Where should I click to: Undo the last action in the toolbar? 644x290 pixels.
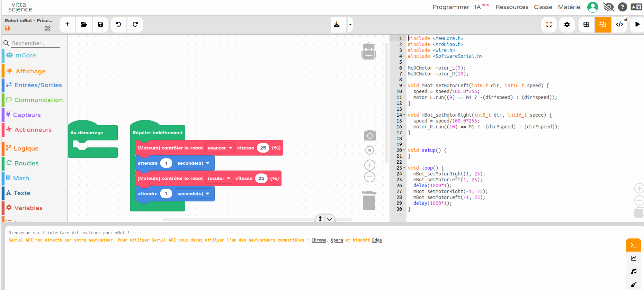pos(118,24)
